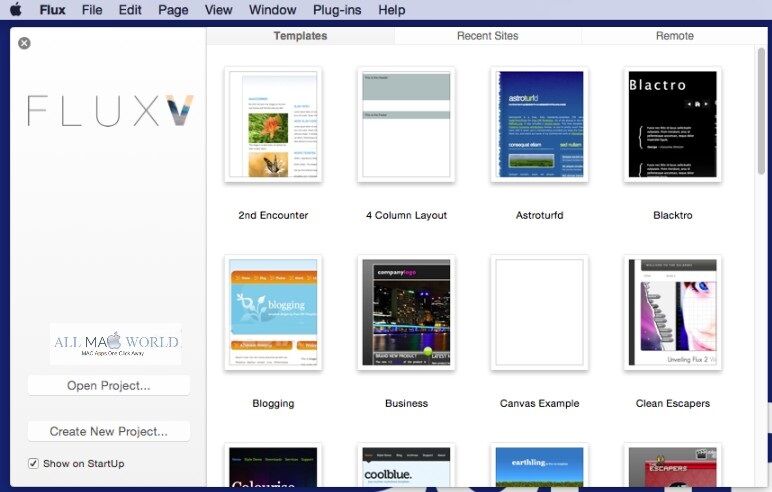Open the File menu
The width and height of the screenshot is (772, 492).
(92, 10)
